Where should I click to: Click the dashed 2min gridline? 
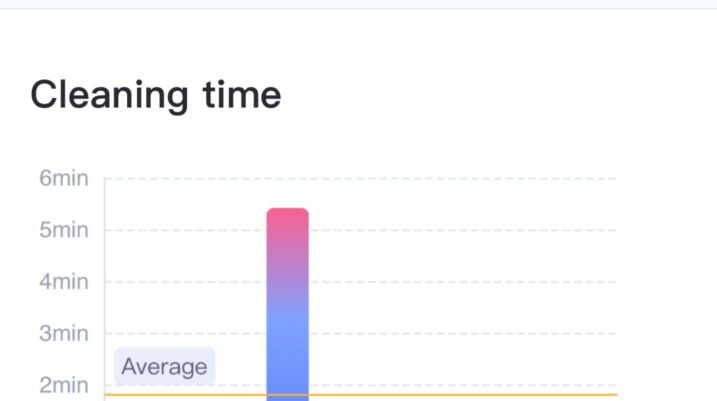(450, 385)
